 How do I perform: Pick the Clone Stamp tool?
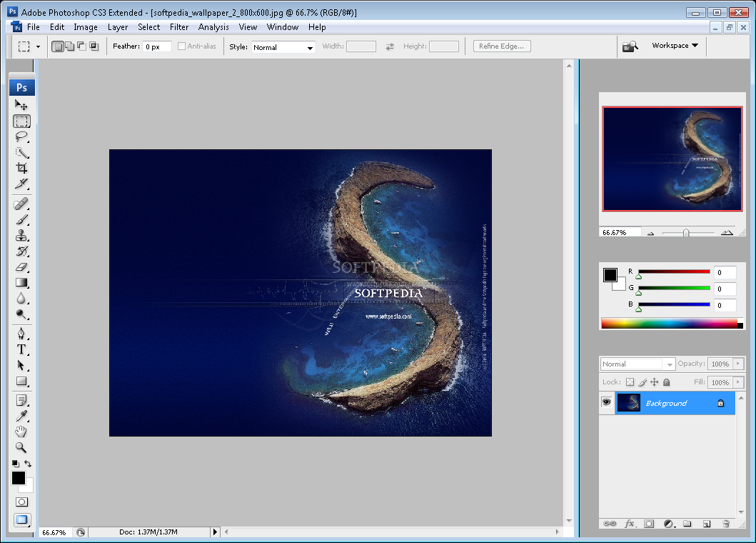21,235
